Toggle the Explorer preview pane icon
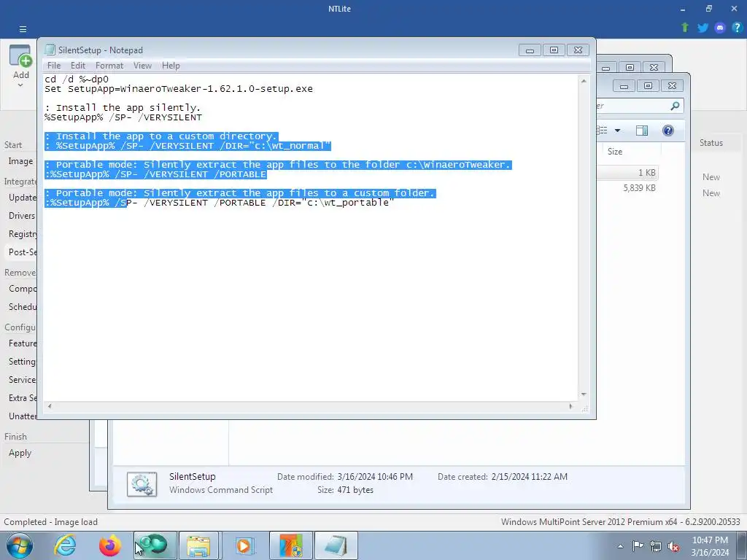 [642, 131]
